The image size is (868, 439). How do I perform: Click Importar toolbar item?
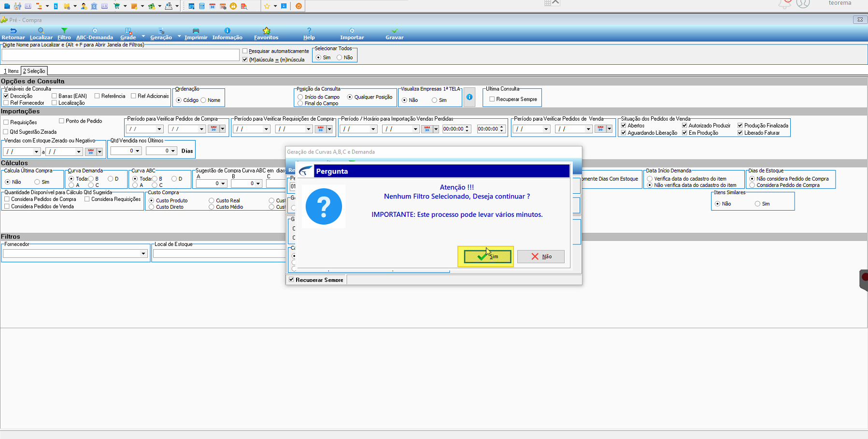pyautogui.click(x=352, y=34)
